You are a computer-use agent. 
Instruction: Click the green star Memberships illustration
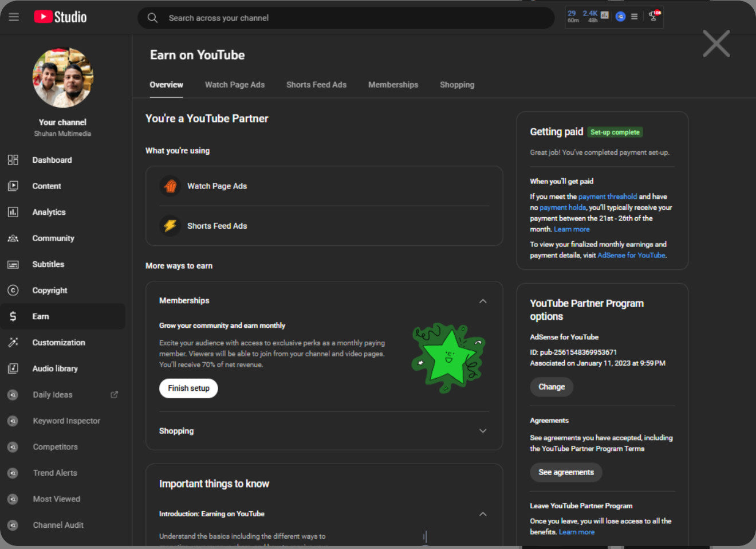[449, 358]
